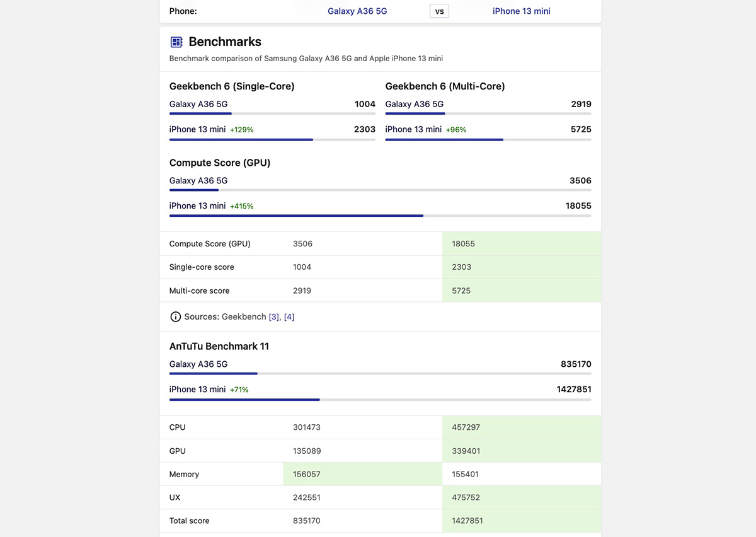Open the iPhone 13 mini phone link
This screenshot has width=756, height=537.
[521, 11]
